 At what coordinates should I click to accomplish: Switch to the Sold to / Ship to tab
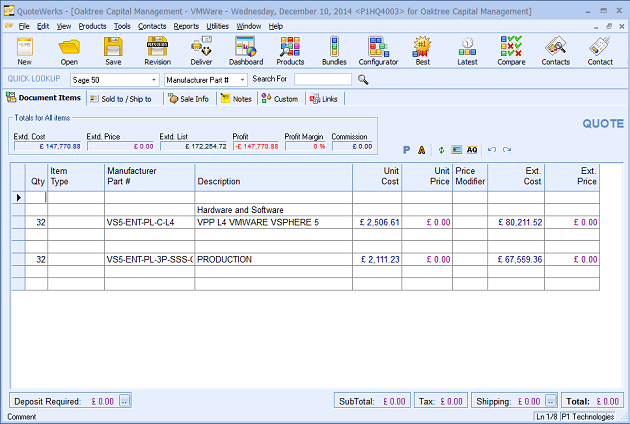[124, 99]
